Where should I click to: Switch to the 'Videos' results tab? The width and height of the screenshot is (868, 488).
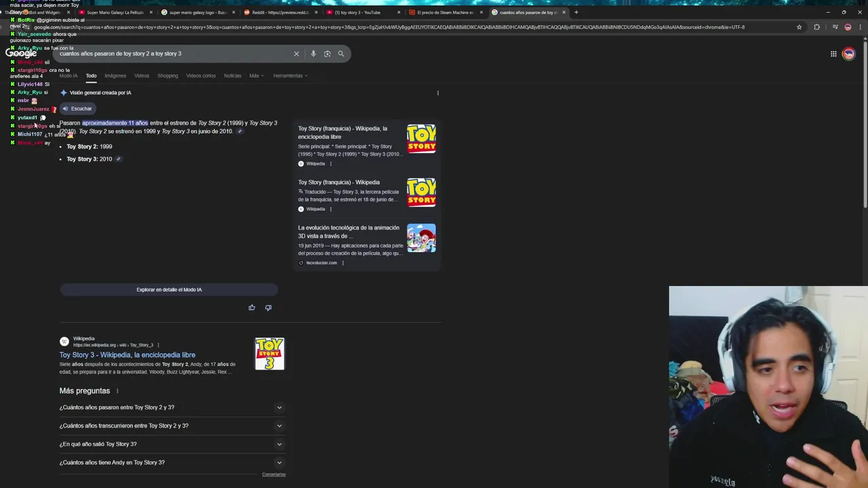(x=142, y=76)
